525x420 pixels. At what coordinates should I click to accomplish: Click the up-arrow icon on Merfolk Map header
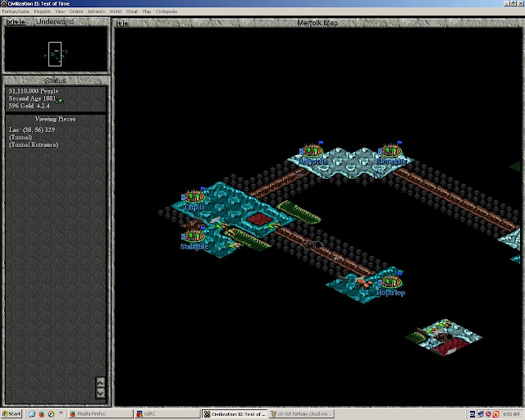pyautogui.click(x=126, y=23)
